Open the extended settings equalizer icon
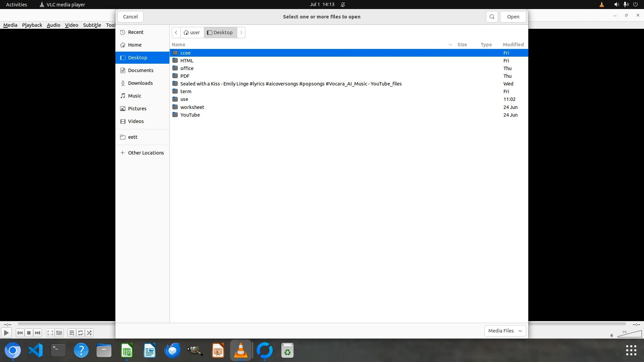Viewport: 644px width, 362px height. (59, 333)
